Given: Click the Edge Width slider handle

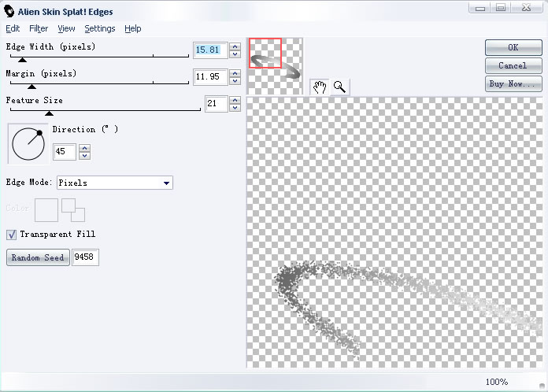Looking at the screenshot, I should pyautogui.click(x=22, y=58).
